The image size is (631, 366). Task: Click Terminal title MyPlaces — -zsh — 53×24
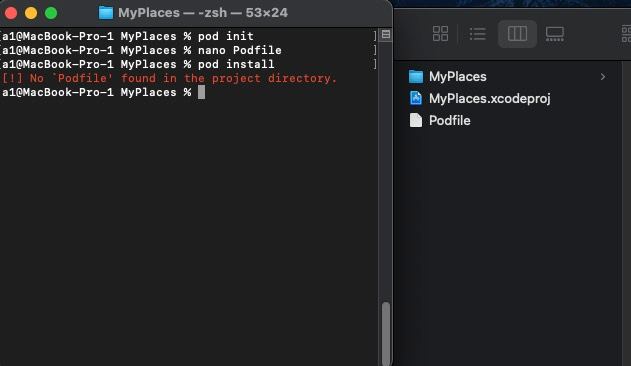(203, 13)
